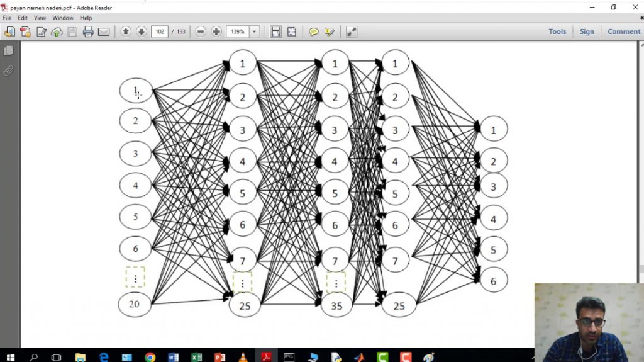Screen dimensions: 644x362
Task: Open the page thumbnails panel
Action: coord(9,50)
